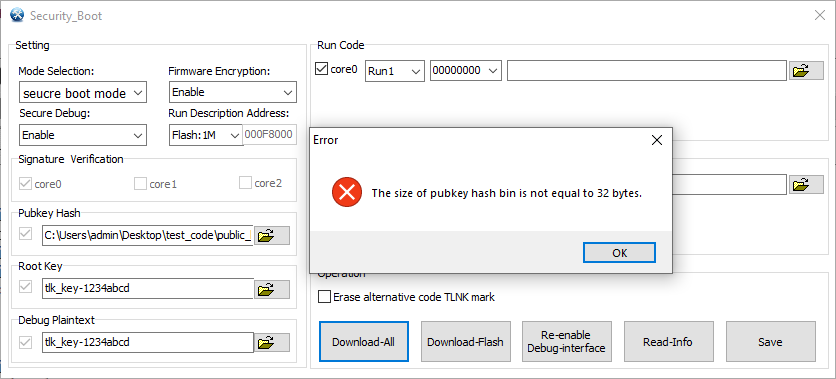Click the Download-All button
Image resolution: width=836 pixels, height=379 pixels.
point(364,342)
